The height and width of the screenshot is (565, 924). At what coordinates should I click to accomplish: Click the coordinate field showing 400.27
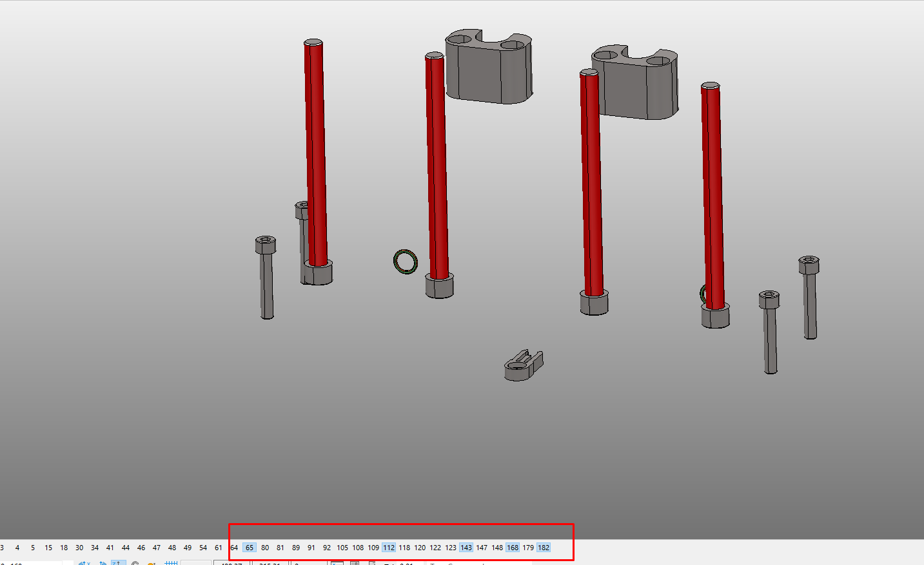[232, 562]
